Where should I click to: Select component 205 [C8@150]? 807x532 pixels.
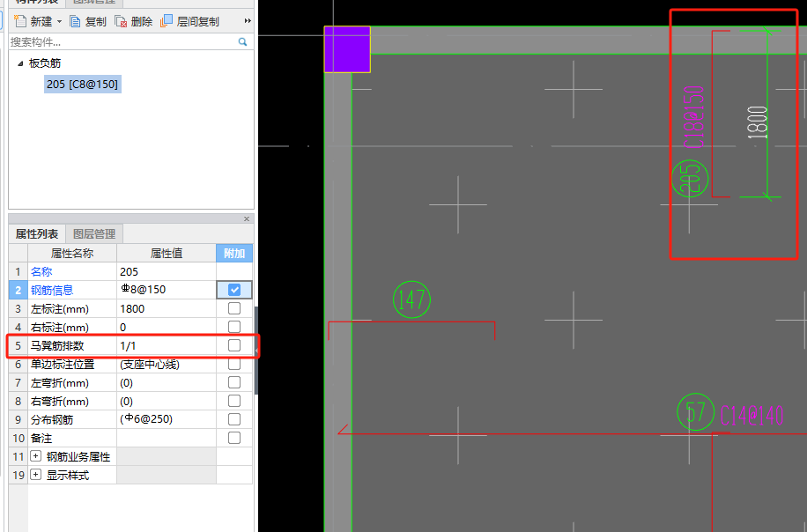[82, 84]
